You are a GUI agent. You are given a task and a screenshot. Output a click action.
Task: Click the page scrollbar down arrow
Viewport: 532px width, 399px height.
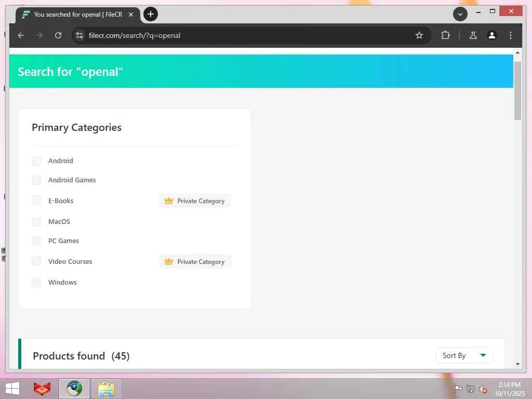tap(517, 364)
